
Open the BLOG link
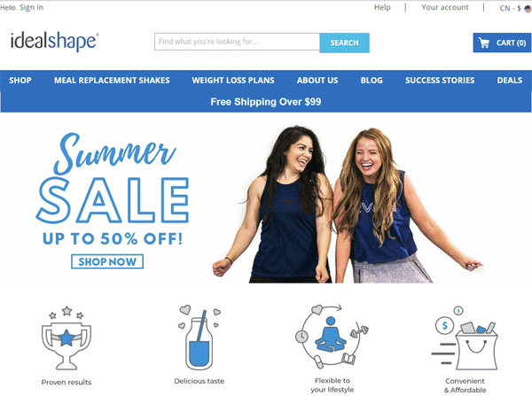(372, 81)
